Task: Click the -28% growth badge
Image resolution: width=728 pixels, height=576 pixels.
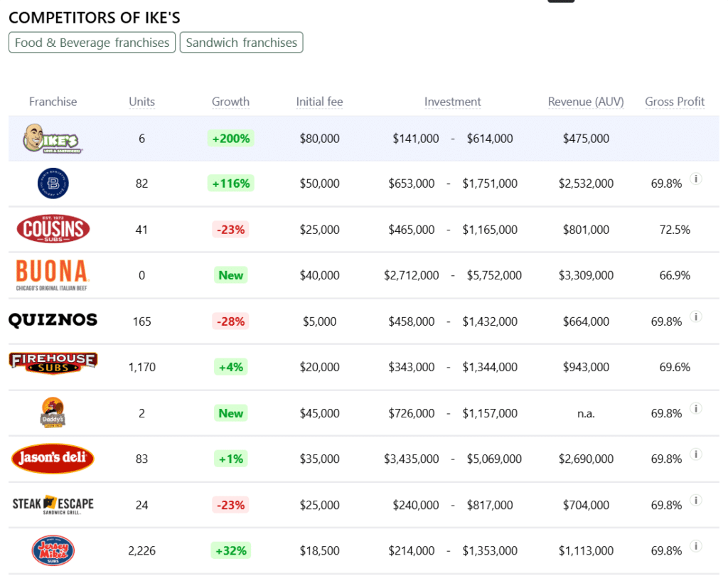Action: (x=231, y=321)
